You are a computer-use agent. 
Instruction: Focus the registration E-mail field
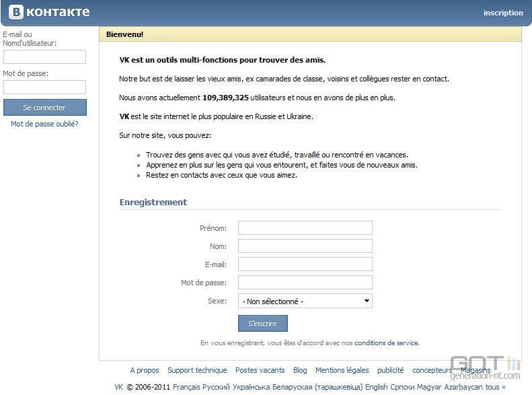305,264
